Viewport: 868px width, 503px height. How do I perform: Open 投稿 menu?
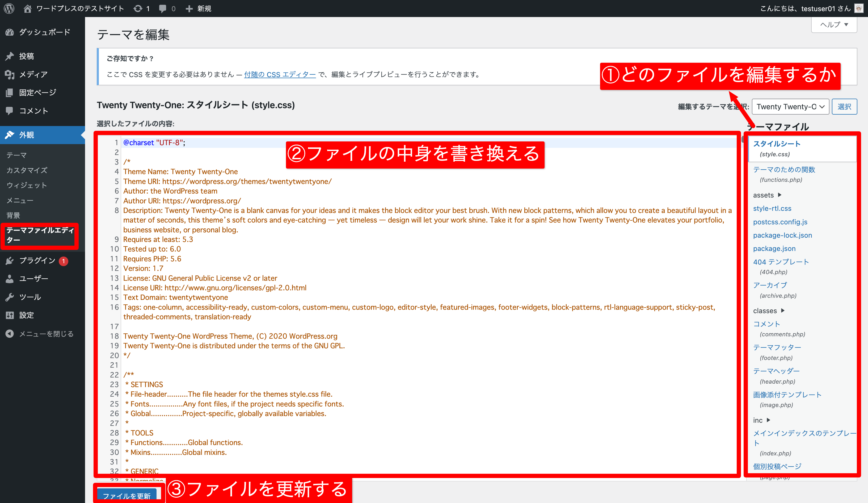pyautogui.click(x=42, y=56)
